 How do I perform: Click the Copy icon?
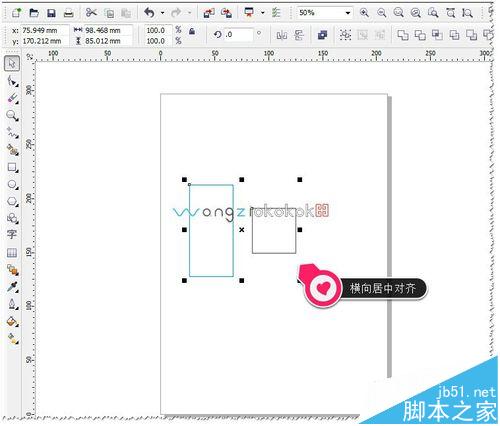[x=109, y=13]
